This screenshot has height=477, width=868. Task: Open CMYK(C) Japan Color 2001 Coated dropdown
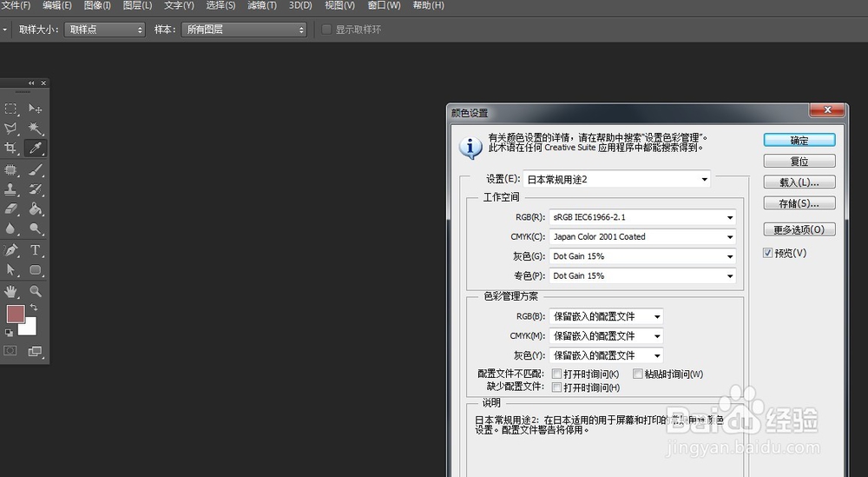click(642, 236)
